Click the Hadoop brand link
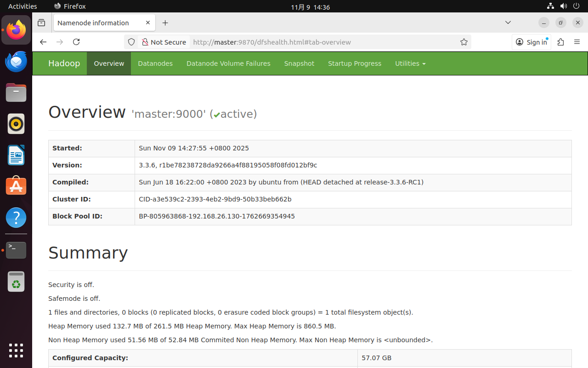Image resolution: width=588 pixels, height=368 pixels. (x=64, y=63)
